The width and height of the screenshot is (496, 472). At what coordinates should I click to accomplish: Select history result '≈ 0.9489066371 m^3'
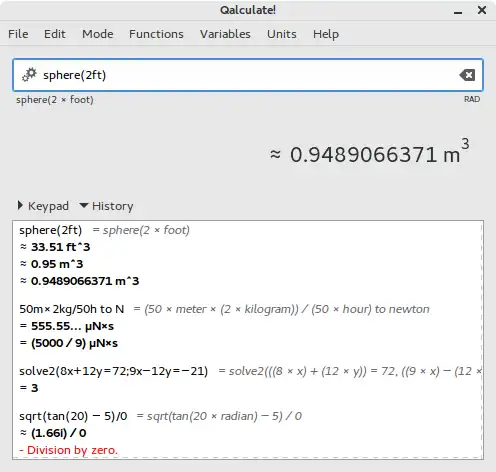click(79, 281)
